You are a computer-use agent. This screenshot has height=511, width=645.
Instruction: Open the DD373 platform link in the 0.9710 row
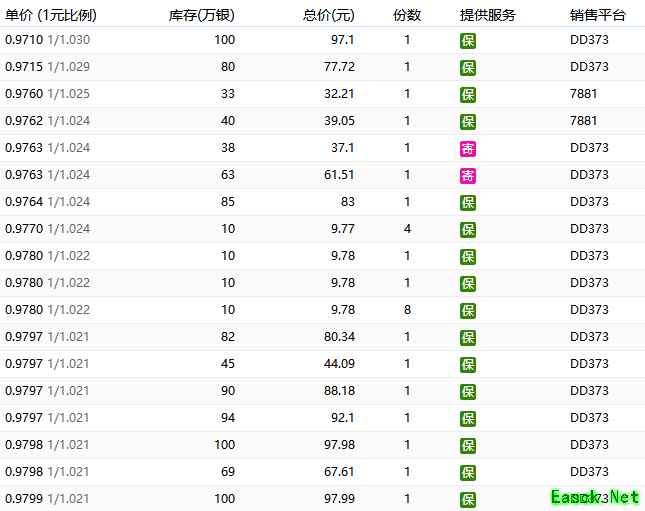[x=588, y=40]
